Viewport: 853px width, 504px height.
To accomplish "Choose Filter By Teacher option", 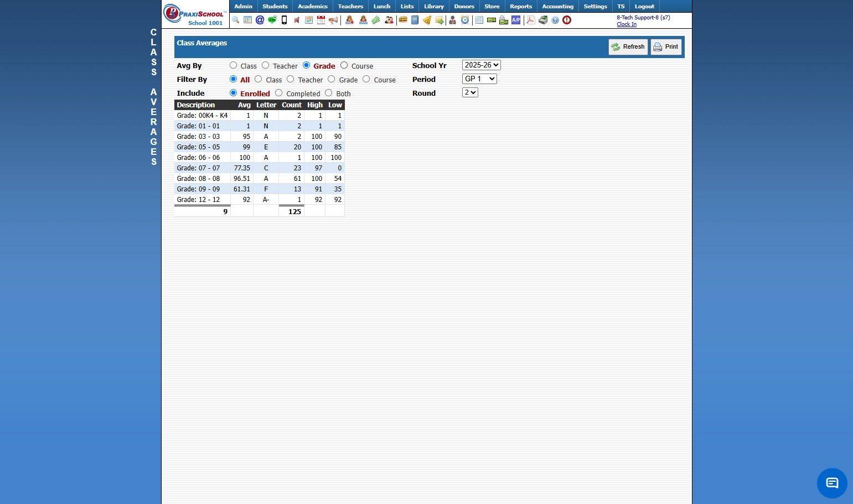I will 291,79.
